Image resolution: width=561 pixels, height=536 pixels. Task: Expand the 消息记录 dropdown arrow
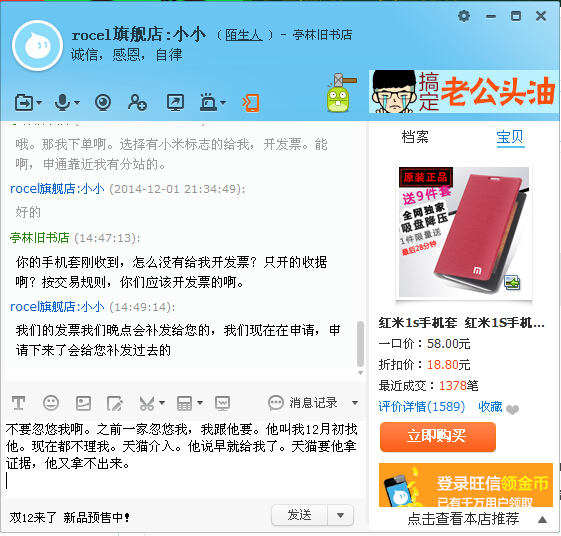(x=355, y=403)
